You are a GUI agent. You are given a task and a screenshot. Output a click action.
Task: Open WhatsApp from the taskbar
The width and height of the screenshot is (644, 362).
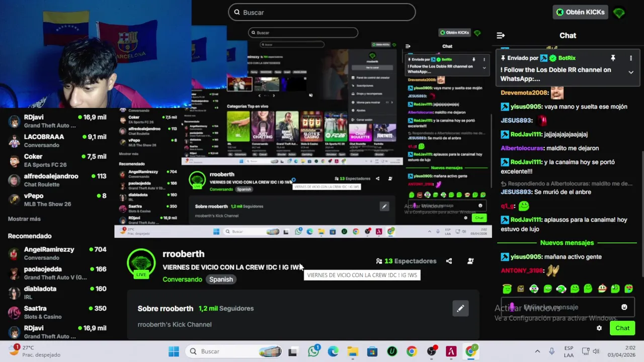pyautogui.click(x=314, y=351)
